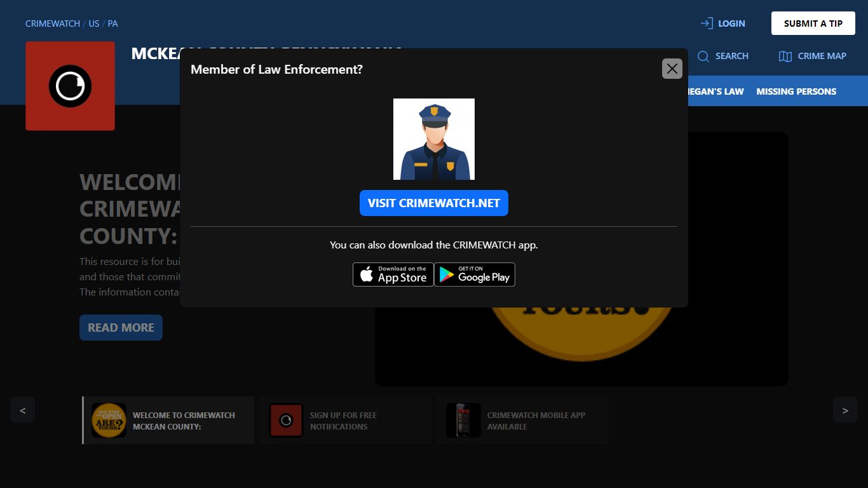Click the PA breadcrumb link

[x=112, y=24]
